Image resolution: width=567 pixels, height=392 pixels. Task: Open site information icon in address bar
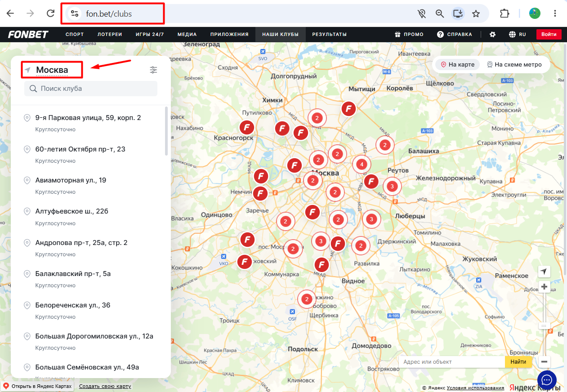point(75,14)
